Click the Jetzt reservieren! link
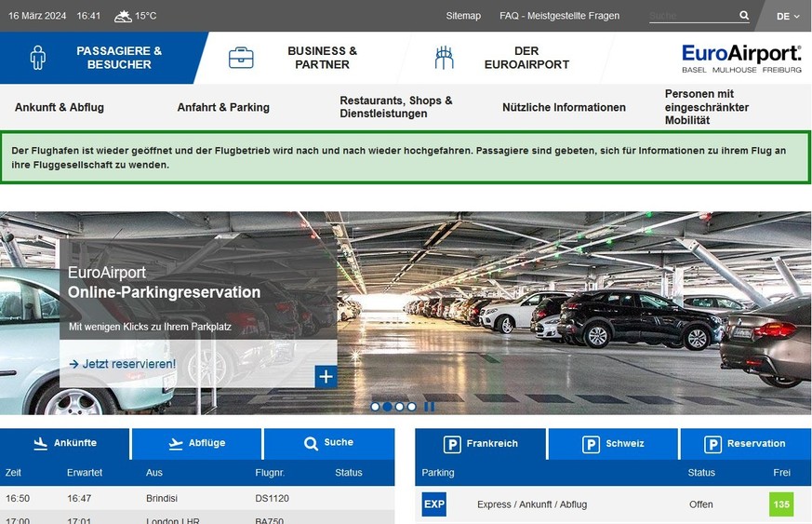The height and width of the screenshot is (524, 812). pyautogui.click(x=123, y=364)
